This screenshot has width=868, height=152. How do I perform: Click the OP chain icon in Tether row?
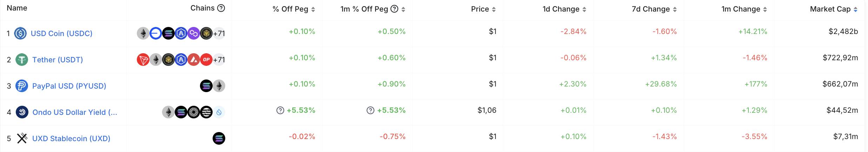206,60
